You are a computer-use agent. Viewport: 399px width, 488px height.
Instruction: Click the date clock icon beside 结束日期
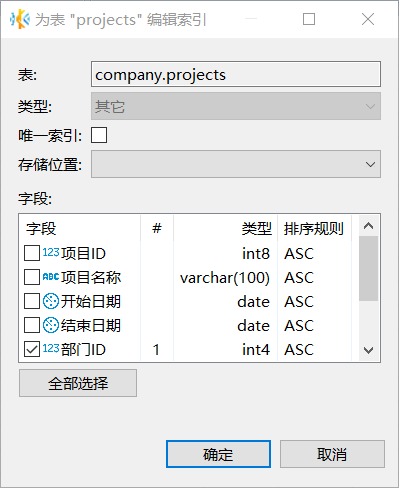51,325
